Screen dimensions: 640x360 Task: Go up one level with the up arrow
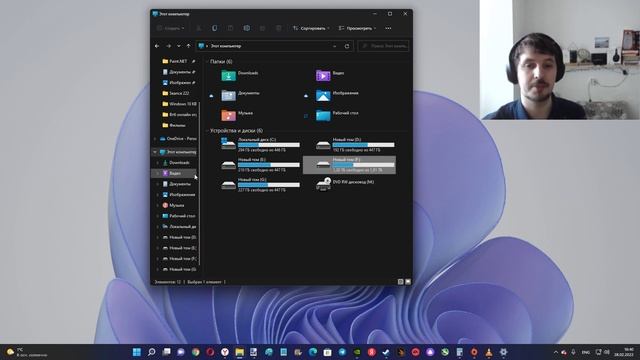point(188,46)
